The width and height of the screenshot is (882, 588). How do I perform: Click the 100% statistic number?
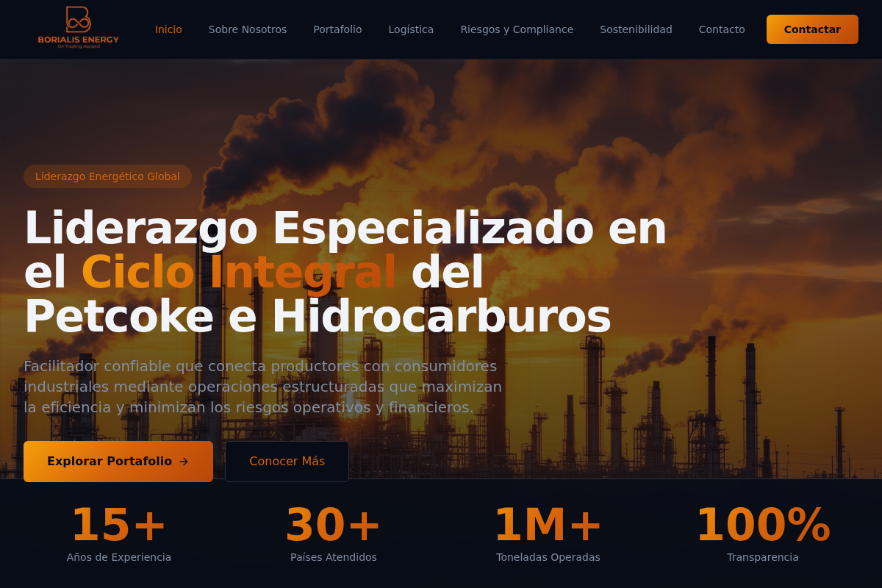pos(762,525)
